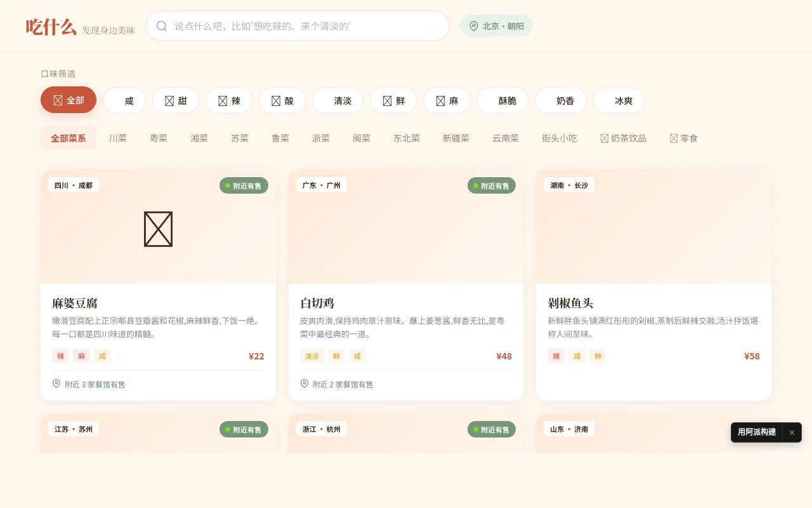Toggle the 清淡 flavor filter
812x508 pixels.
tap(338, 100)
